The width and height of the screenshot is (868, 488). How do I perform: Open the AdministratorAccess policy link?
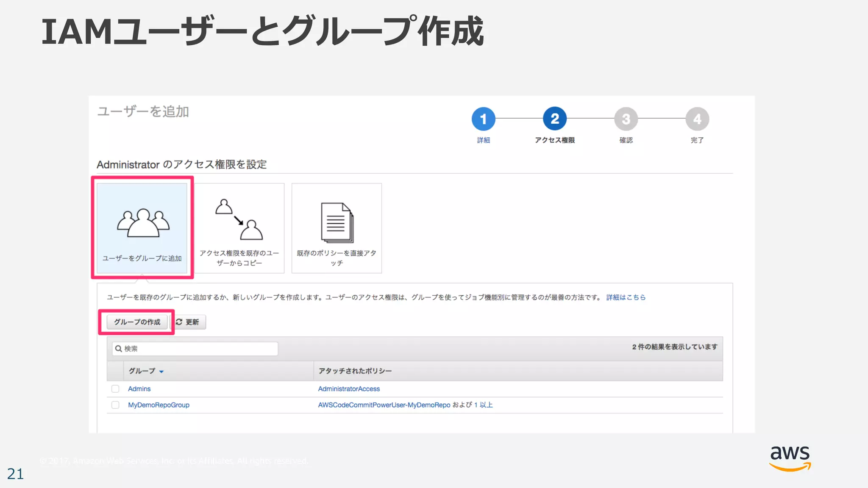(x=348, y=389)
